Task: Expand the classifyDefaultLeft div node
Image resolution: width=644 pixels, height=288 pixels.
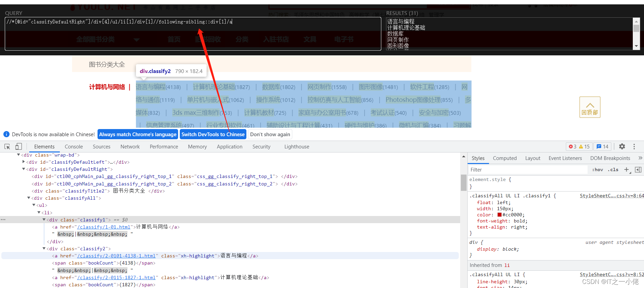Action: click(x=23, y=162)
